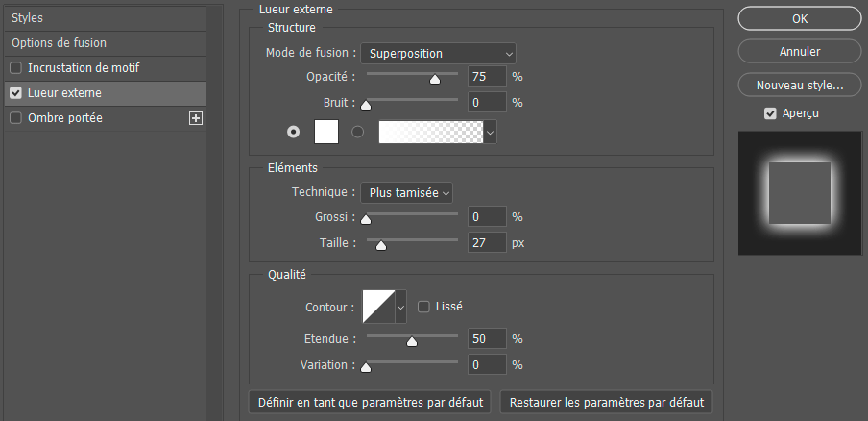Select Options de fusion in the styles list
The height and width of the screenshot is (421, 868).
tap(59, 43)
